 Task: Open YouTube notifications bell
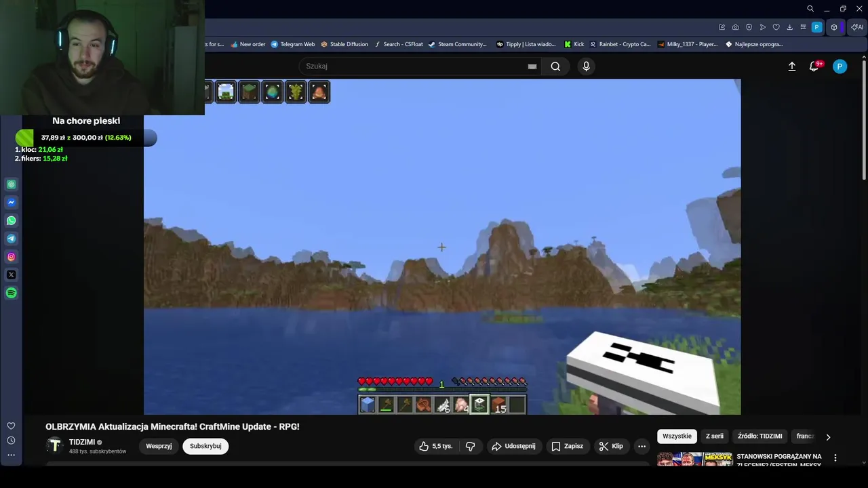tap(814, 66)
